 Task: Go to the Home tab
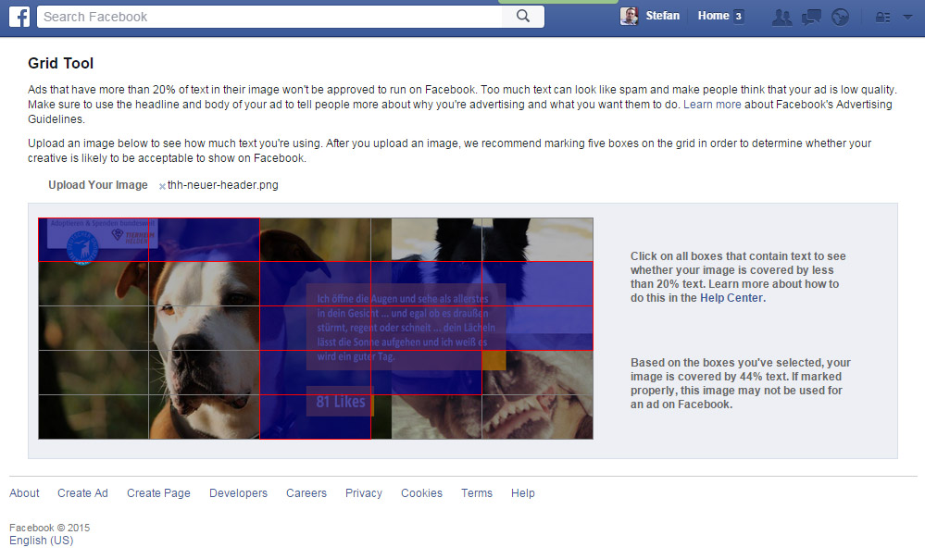[x=713, y=16]
